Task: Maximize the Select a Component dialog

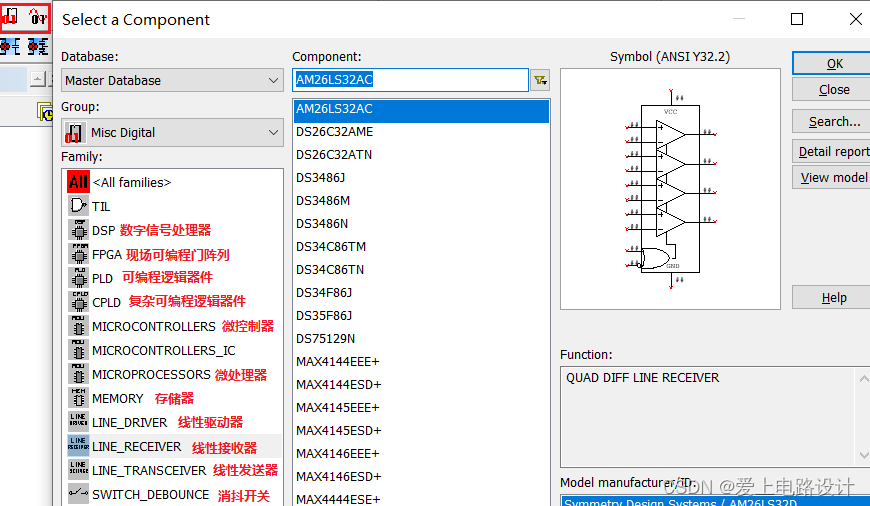Action: (x=797, y=19)
